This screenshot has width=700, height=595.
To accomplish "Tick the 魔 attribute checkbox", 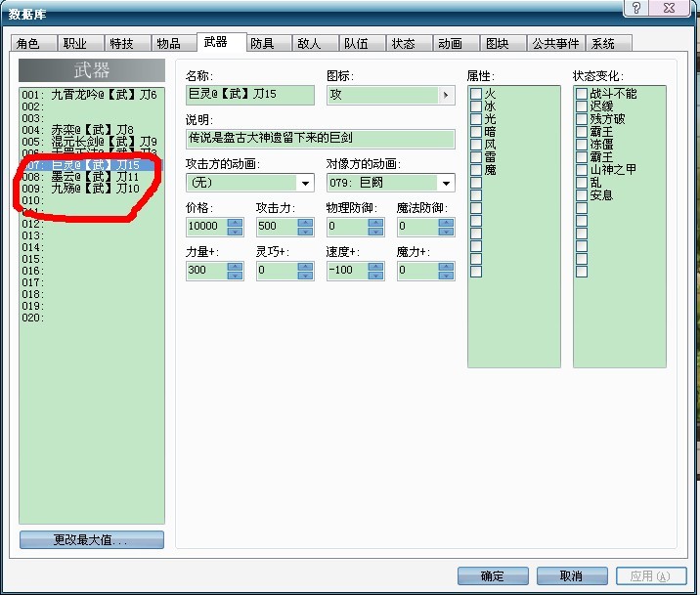I will (476, 170).
